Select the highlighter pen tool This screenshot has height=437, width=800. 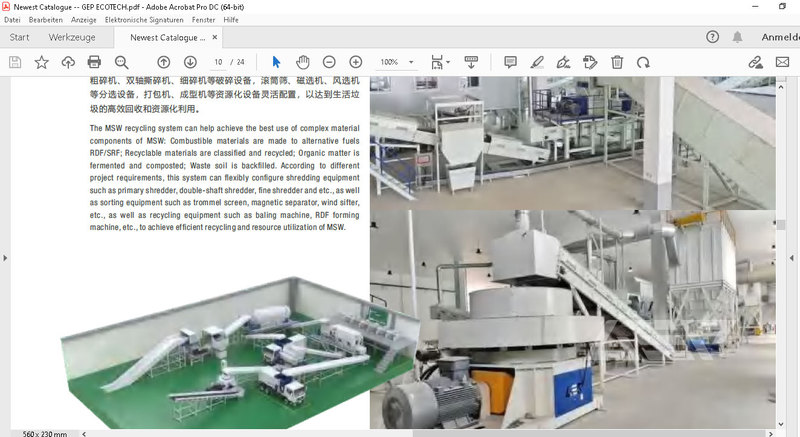[x=537, y=62]
